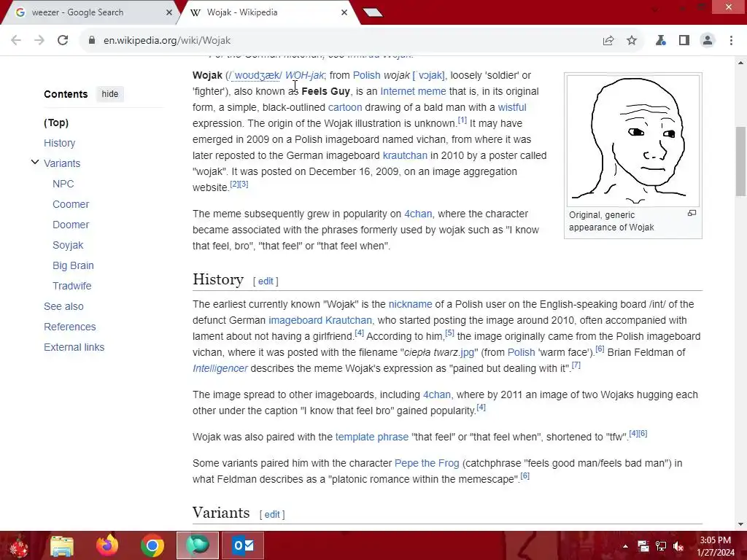Screen dimensions: 747x560
Task: Open File Explorer from taskbar
Action: pos(62,545)
